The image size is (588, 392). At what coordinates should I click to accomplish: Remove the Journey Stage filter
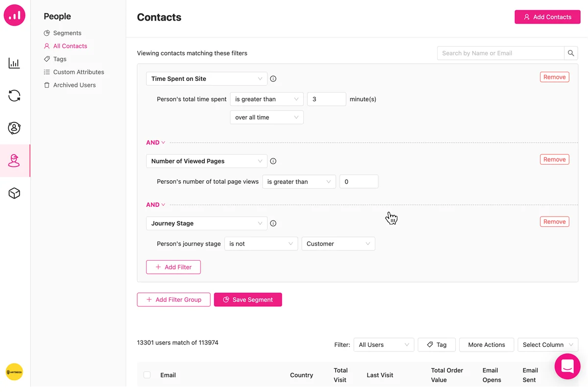[x=555, y=221]
